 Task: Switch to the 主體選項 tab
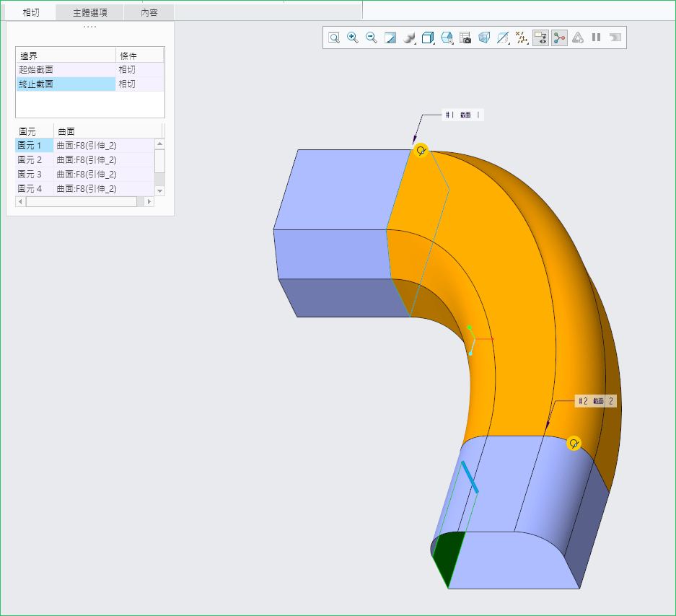(90, 13)
